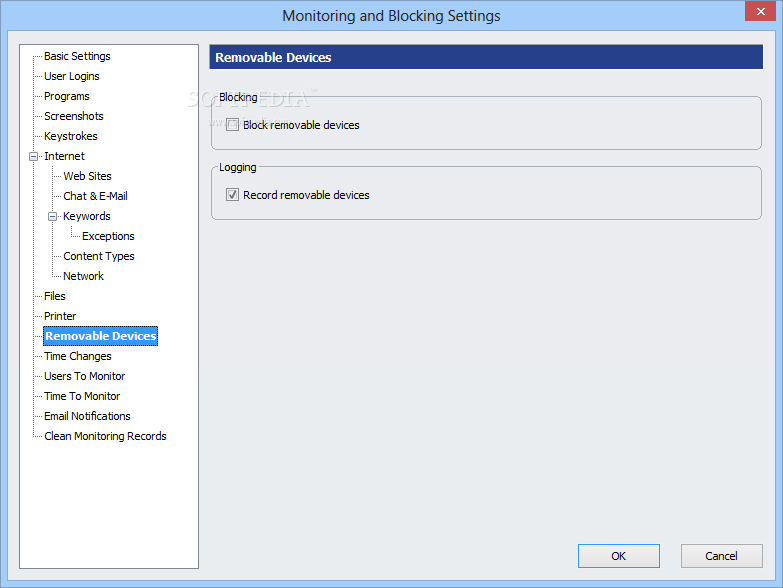Click the Cancel button
Viewport: 783px width, 588px height.
tap(722, 556)
